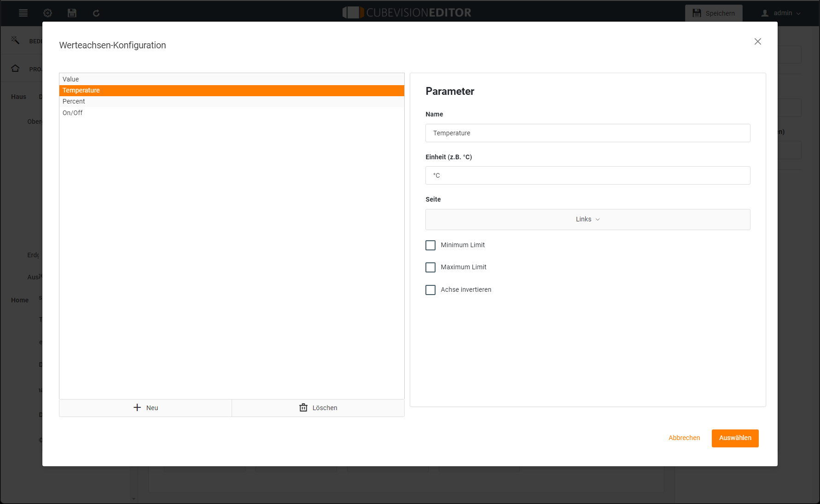Click the floppy disk save icon
Screen dimensions: 820x504
[x=72, y=13]
